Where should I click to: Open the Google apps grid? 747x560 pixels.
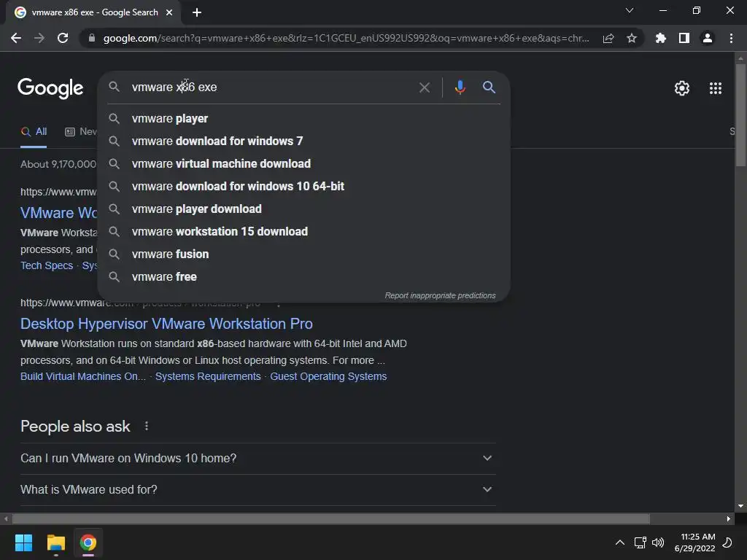click(716, 88)
